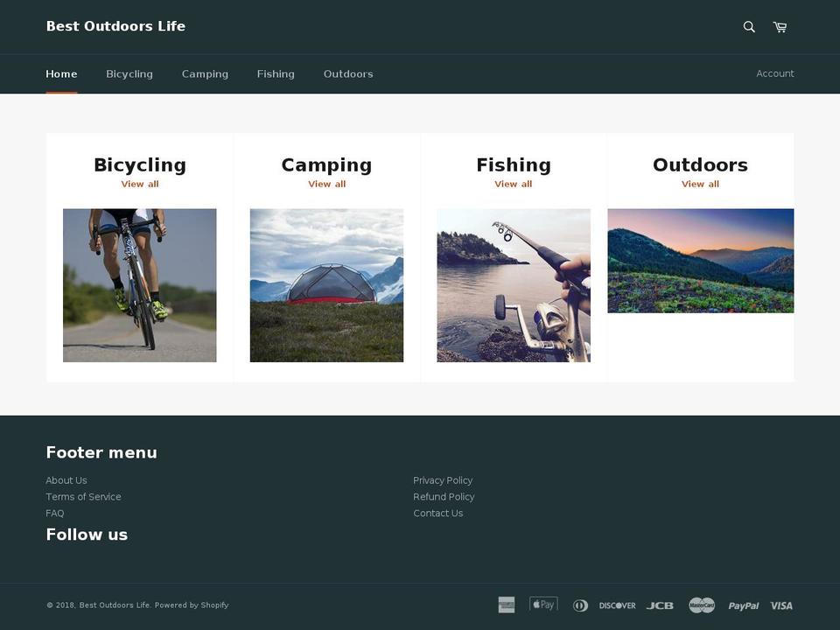
Task: Open Fishing in the navigation bar
Action: pos(276,73)
